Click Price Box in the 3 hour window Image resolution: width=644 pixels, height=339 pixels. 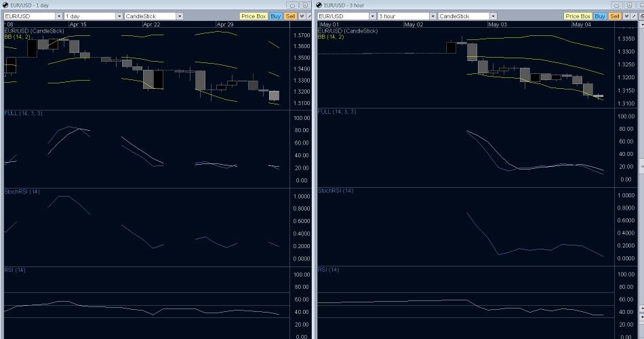(x=578, y=16)
